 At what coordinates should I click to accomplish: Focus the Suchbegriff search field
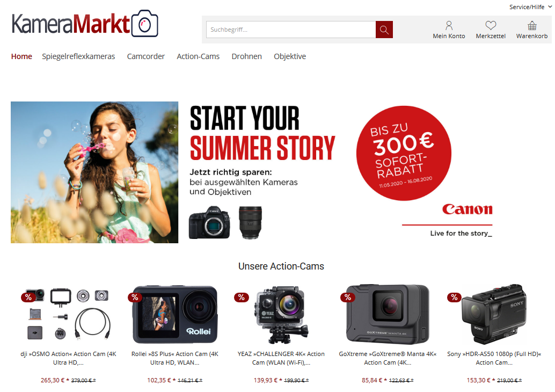[291, 30]
